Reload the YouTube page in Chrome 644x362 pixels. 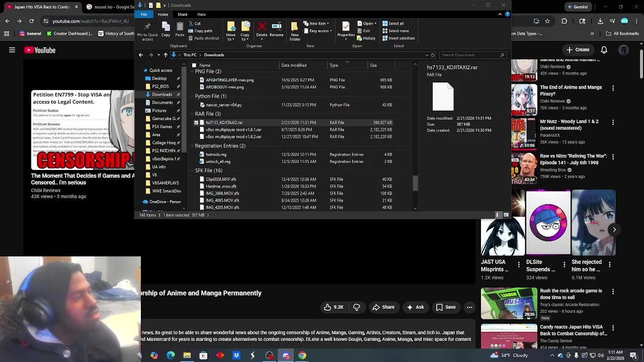click(31, 21)
